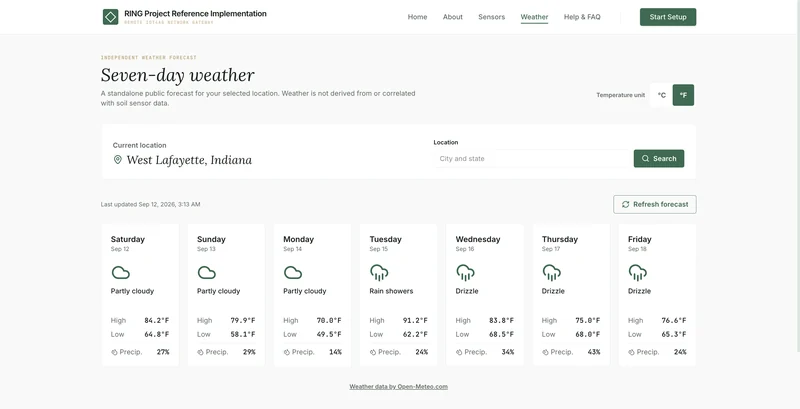The image size is (800, 409).
Task: Click the Saturday cloud weather icon
Action: (120, 272)
